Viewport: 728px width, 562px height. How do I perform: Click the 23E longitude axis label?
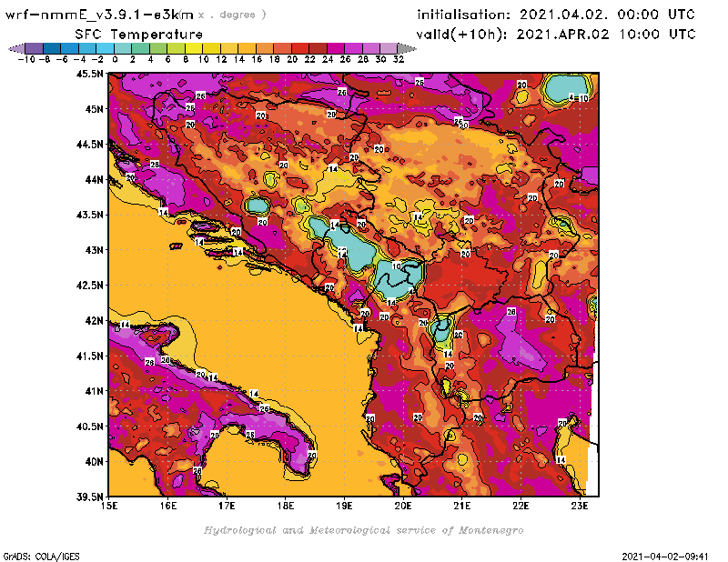(x=580, y=506)
